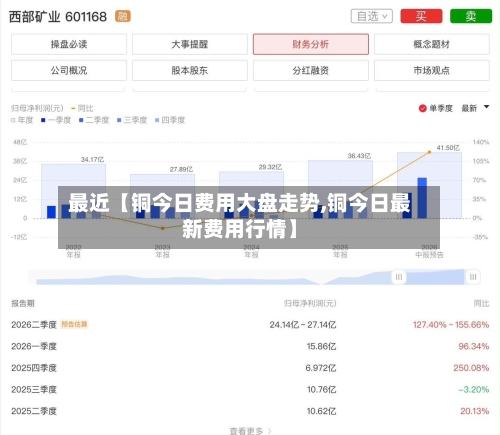Viewport: 500px width, 435px height.
Task: Open the 查看更多 link
Action: (x=250, y=431)
